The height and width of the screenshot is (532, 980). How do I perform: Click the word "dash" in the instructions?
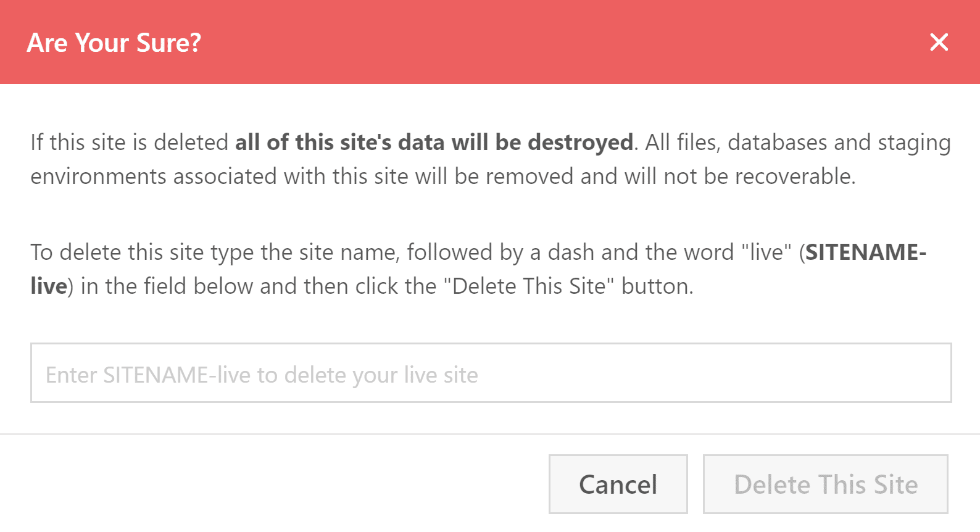(x=571, y=252)
